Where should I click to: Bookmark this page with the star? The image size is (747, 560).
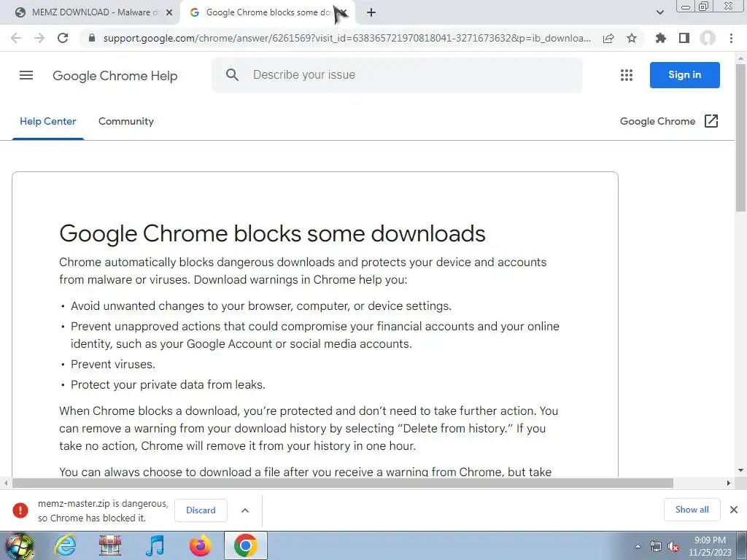point(632,38)
